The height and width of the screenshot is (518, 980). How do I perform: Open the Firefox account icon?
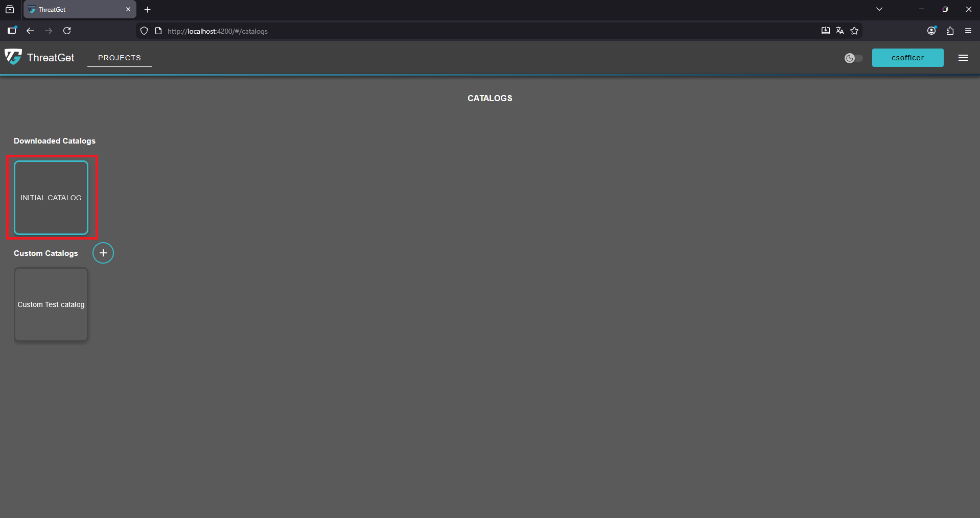click(931, 31)
